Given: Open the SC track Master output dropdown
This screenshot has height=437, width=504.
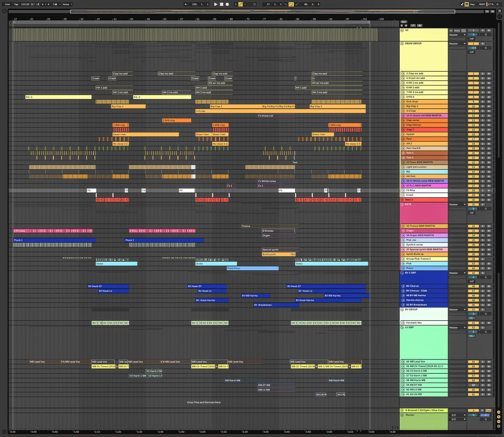Looking at the screenshot, I should (x=457, y=35).
